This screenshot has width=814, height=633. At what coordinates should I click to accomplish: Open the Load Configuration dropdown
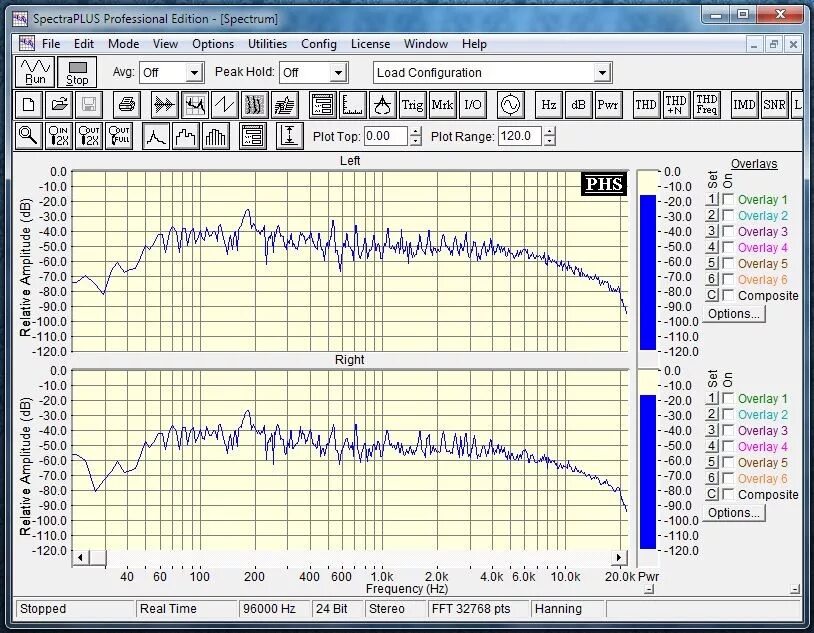tap(602, 73)
